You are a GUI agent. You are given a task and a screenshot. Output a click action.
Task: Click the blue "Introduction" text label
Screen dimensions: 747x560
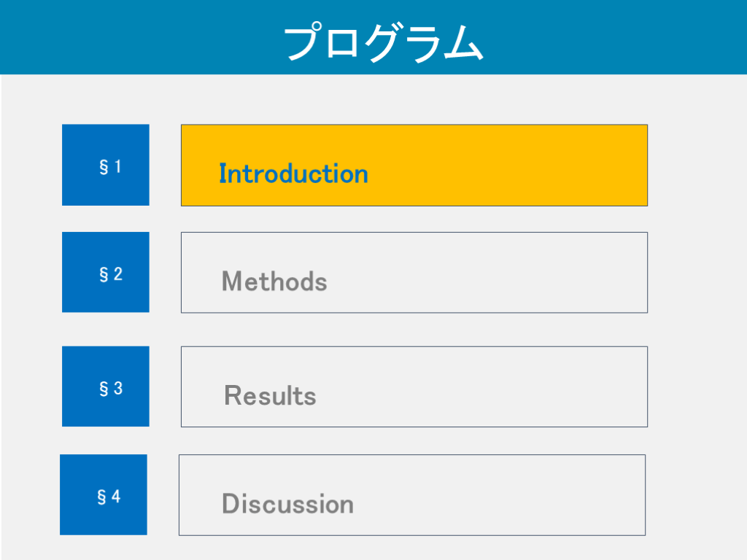[x=293, y=174]
